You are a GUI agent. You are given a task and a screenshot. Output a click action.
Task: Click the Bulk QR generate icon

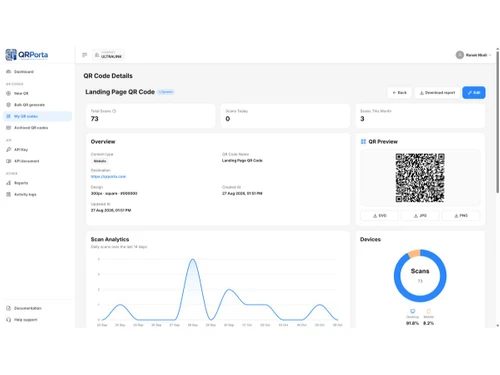pyautogui.click(x=9, y=105)
